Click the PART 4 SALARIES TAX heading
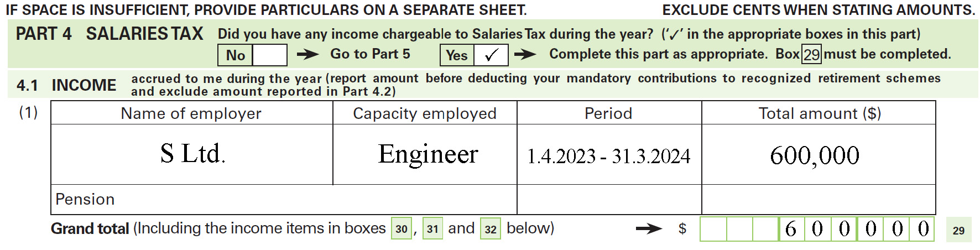 click(x=110, y=34)
